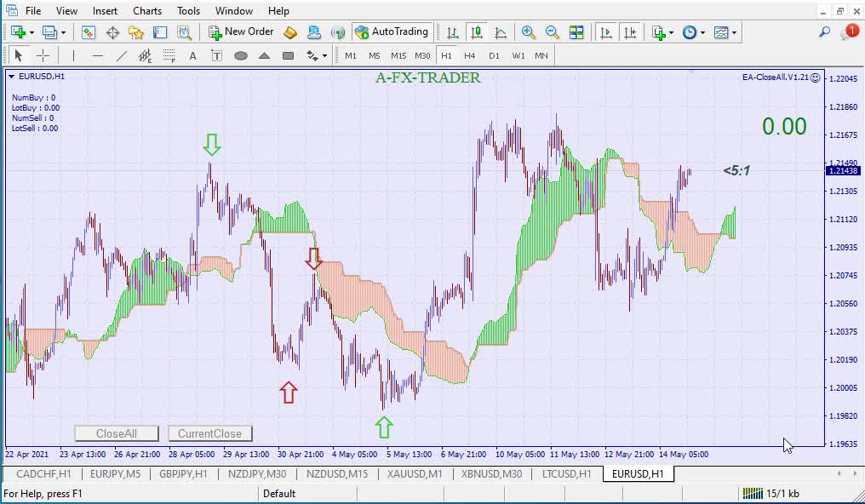Image resolution: width=865 pixels, height=504 pixels.
Task: Open the Strategy Tester icon
Action: 184,32
